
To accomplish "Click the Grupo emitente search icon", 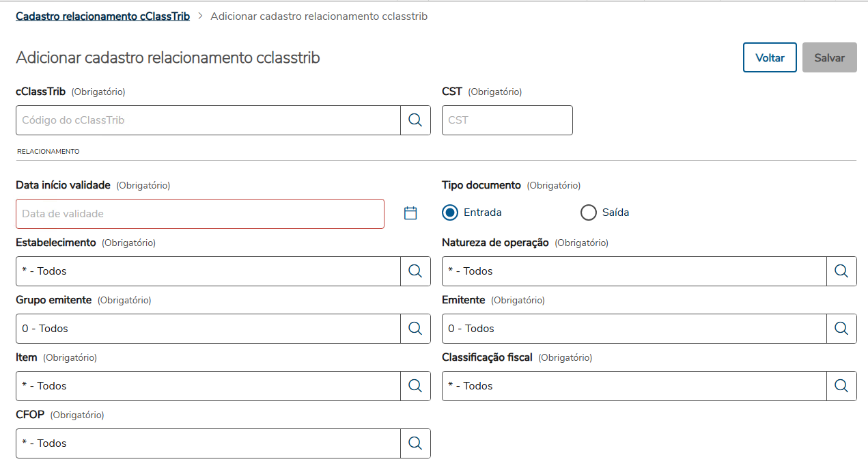I will pyautogui.click(x=415, y=329).
